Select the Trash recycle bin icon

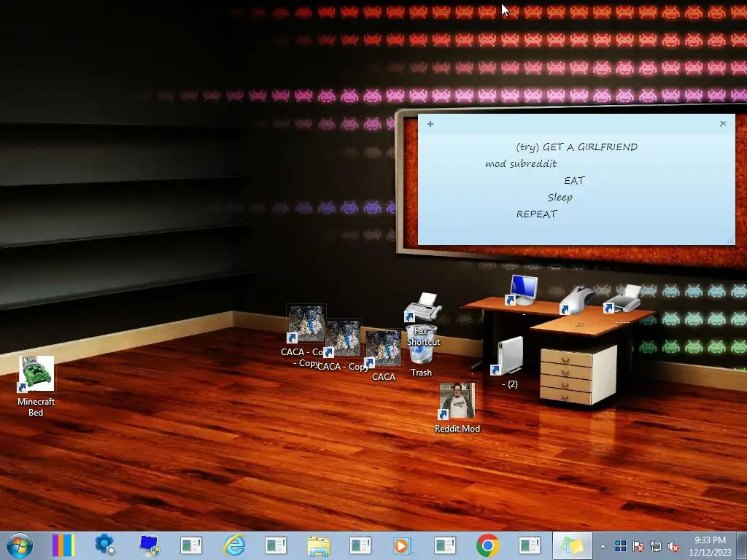coord(421,345)
